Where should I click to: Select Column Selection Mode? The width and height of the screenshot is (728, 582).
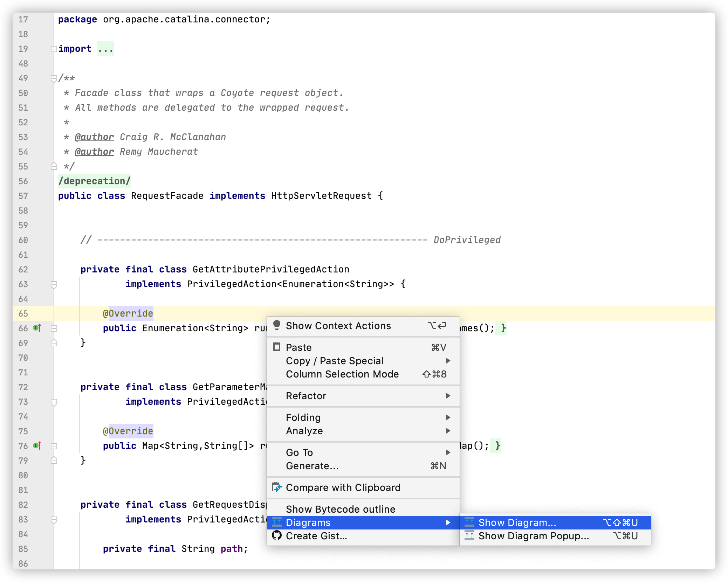click(342, 374)
